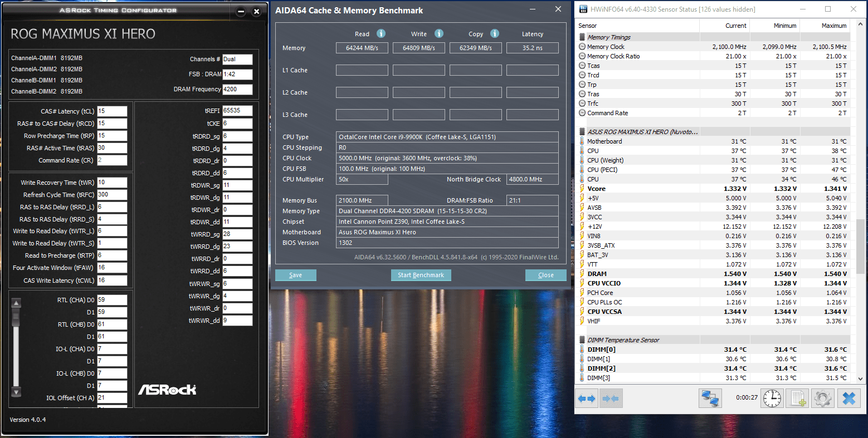
Task: Open HWiNFO sensor settings gear icon
Action: [823, 398]
